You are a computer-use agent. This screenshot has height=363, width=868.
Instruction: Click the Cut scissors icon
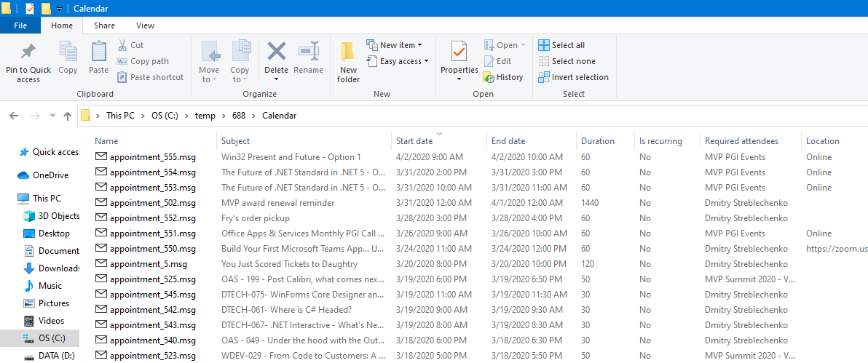[122, 45]
